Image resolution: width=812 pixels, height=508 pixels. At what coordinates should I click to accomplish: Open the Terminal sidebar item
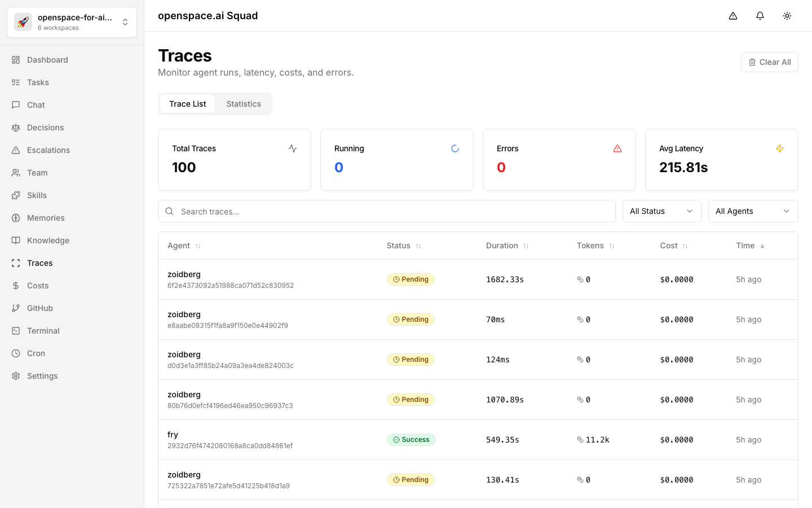coord(43,331)
